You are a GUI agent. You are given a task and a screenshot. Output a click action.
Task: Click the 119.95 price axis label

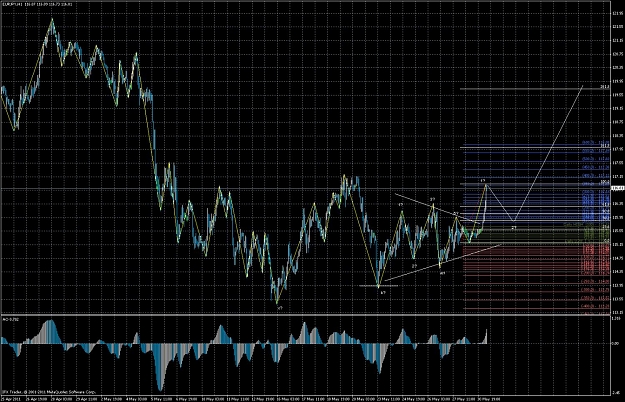(x=617, y=81)
